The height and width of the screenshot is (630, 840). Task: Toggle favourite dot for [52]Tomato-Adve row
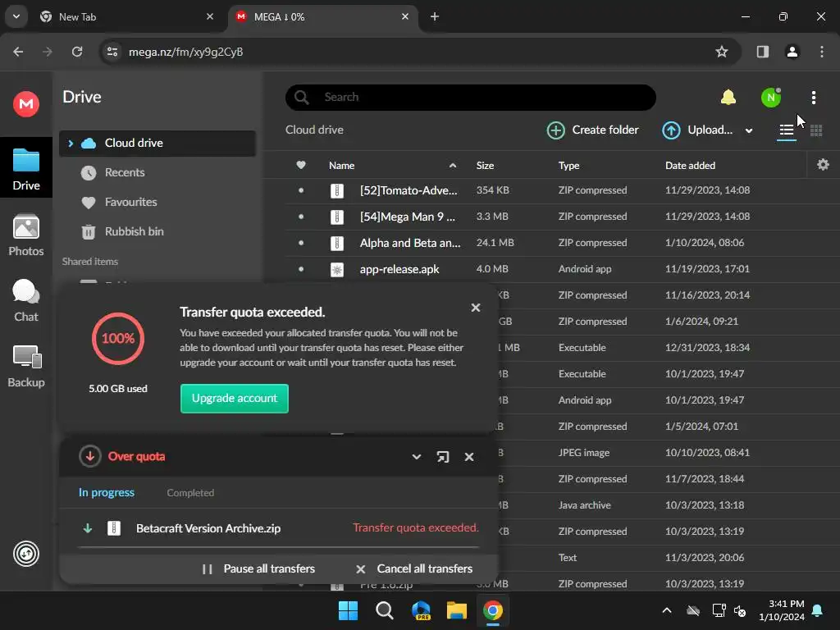click(301, 190)
